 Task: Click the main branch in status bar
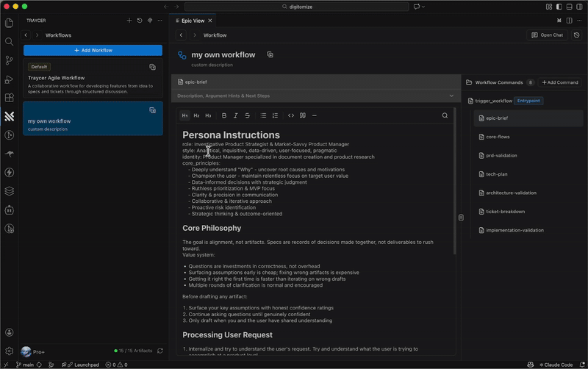25,365
